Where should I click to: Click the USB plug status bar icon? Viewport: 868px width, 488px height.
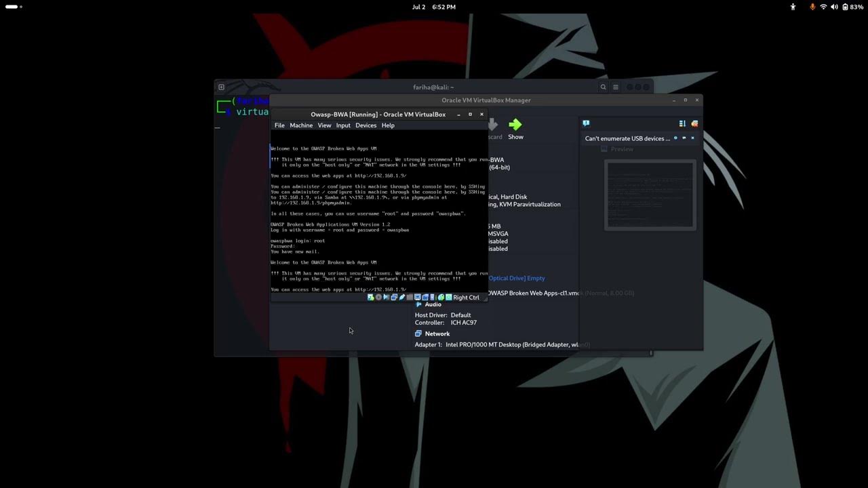pos(401,297)
